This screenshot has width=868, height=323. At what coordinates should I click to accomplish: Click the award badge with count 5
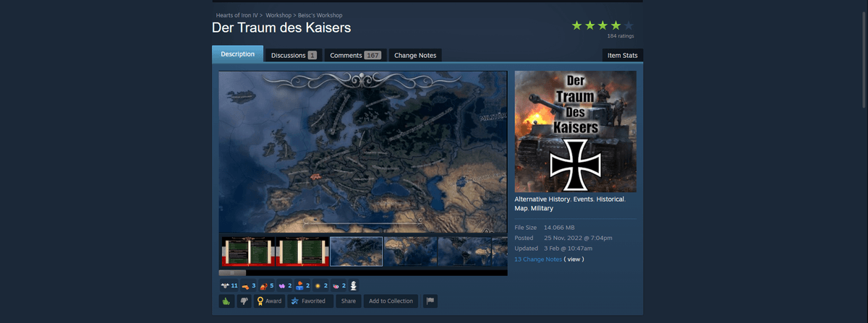point(268,285)
